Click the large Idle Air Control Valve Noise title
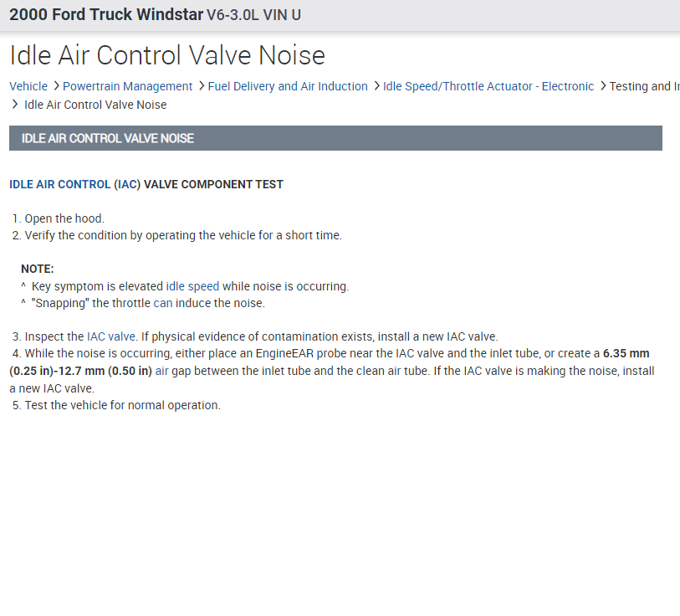The image size is (680, 616). point(167,55)
